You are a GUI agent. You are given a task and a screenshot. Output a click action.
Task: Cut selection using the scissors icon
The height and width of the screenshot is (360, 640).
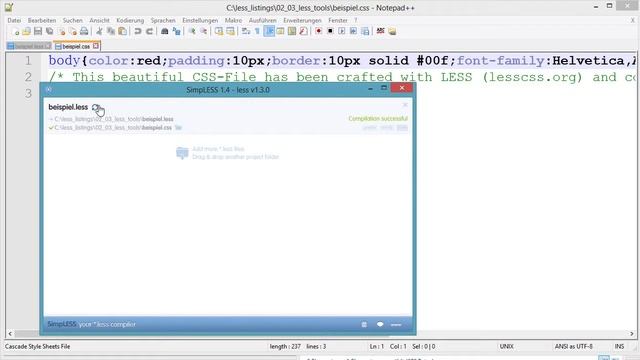99,31
